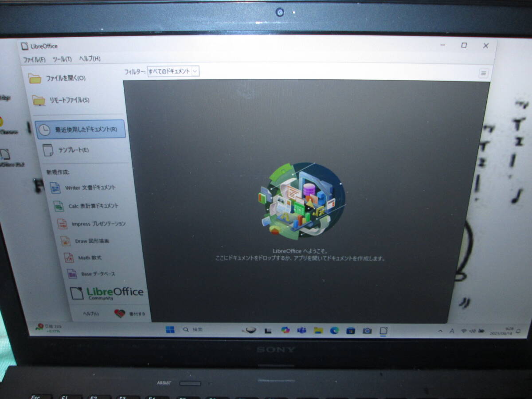Open the Camera app from the taskbar
Image resolution: width=532 pixels, height=399 pixels.
pos(367,331)
